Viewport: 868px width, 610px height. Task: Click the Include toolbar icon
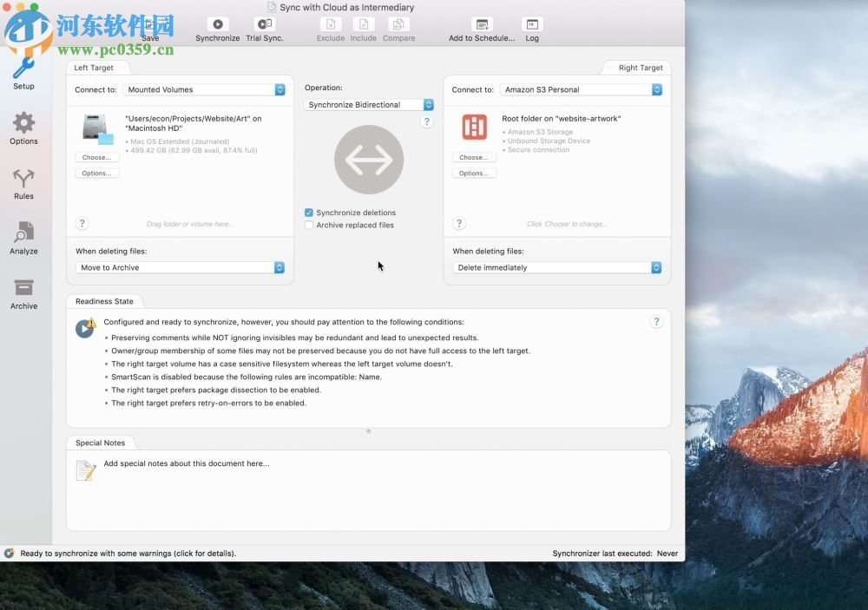click(364, 27)
